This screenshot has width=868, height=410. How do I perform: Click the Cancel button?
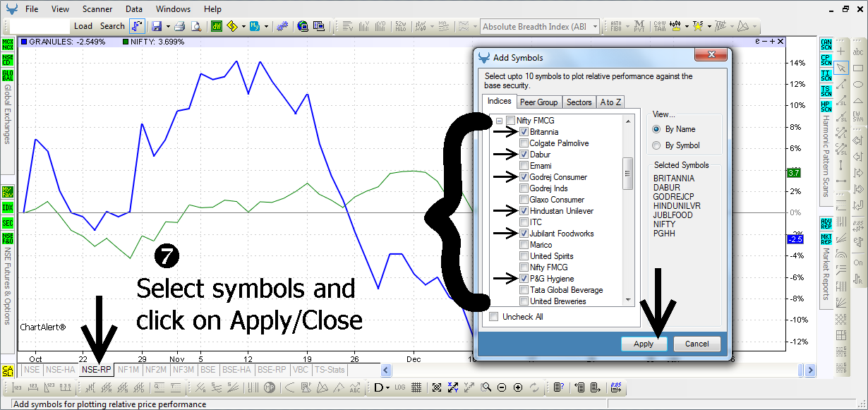697,344
